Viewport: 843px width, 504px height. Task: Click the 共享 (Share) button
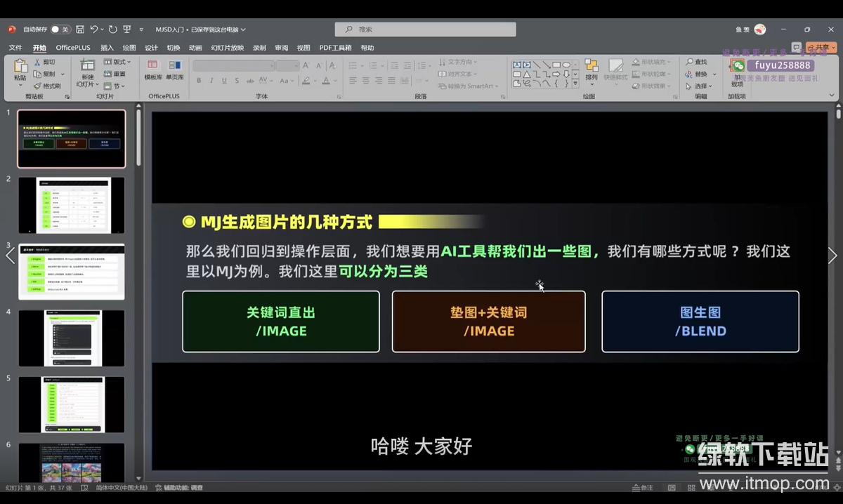(821, 48)
